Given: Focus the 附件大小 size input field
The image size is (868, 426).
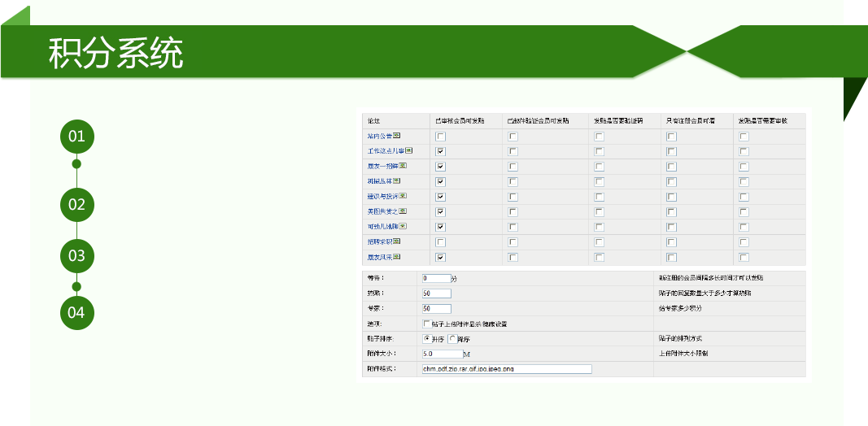Looking at the screenshot, I should pos(442,354).
